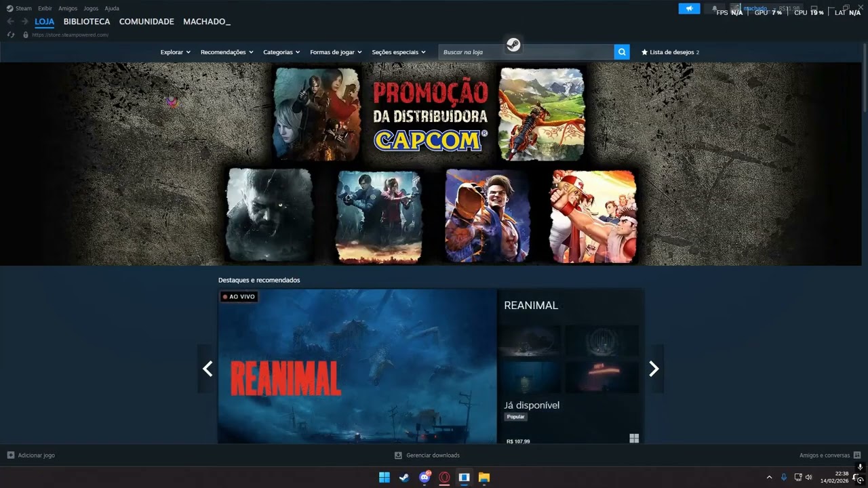Open the Fatal Fury fighters artwork in the banner
This screenshot has height=488, width=868.
[x=593, y=216]
